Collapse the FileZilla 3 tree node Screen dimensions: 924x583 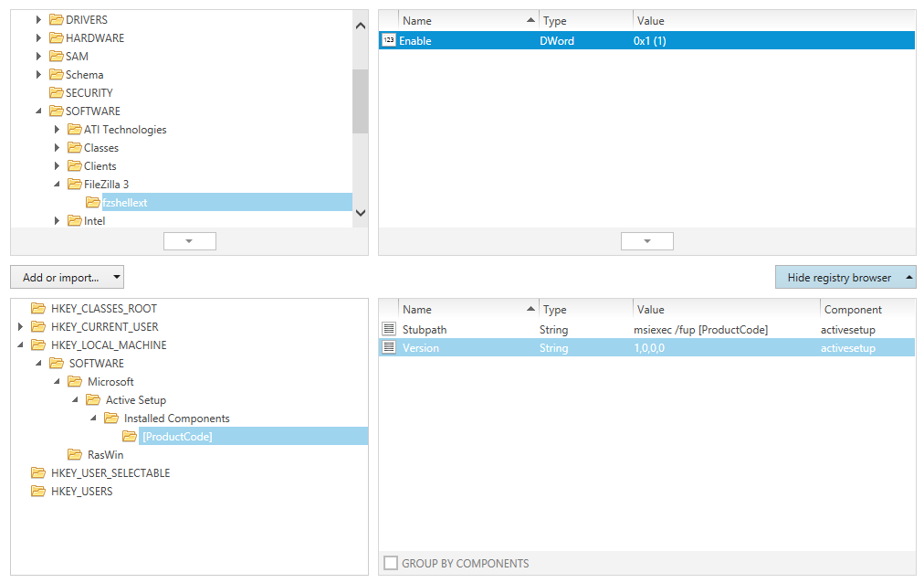(57, 185)
